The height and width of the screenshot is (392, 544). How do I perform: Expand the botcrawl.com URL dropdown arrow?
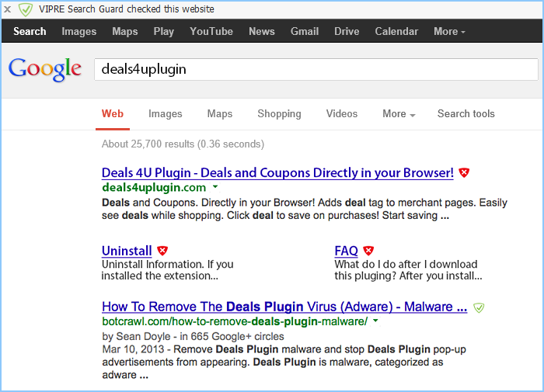pos(375,321)
